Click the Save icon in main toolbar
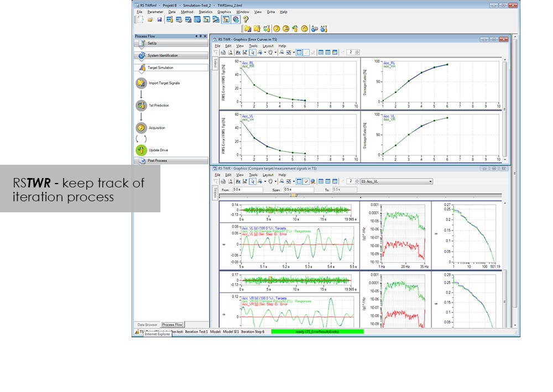The width and height of the screenshot is (553, 392). tap(159, 19)
